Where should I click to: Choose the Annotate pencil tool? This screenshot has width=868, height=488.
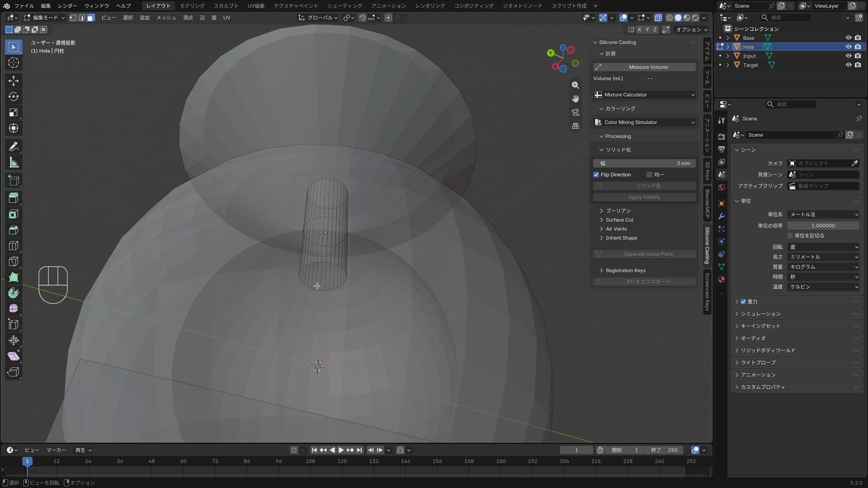point(14,147)
